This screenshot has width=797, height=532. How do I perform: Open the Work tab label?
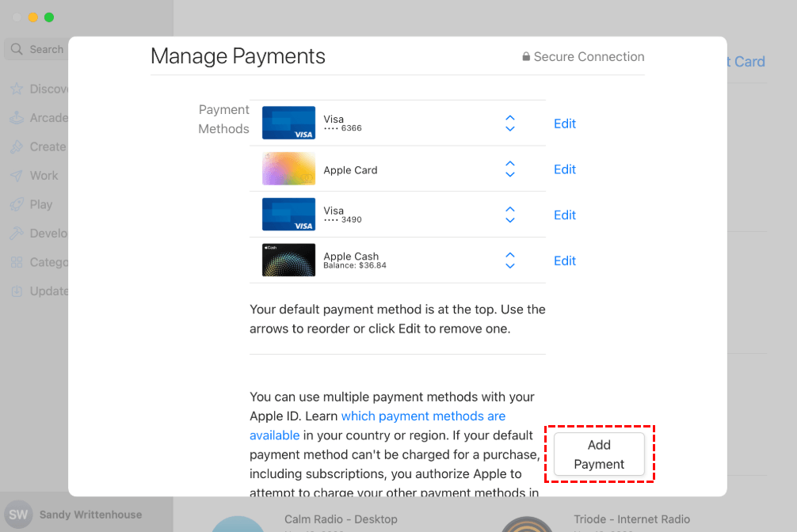44,176
